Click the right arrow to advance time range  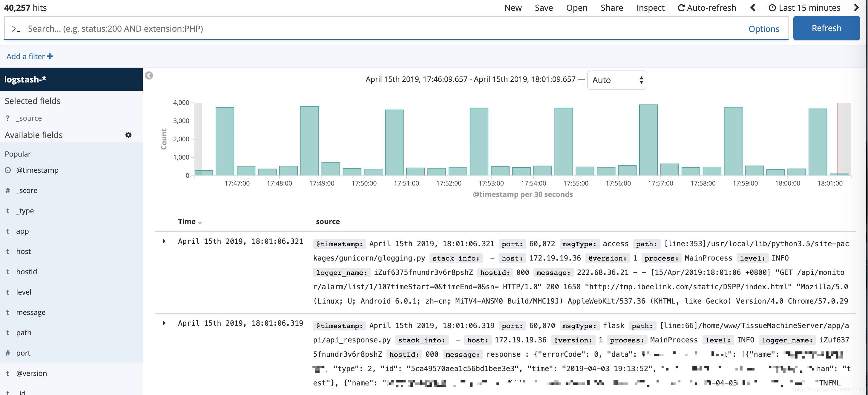[x=857, y=7]
